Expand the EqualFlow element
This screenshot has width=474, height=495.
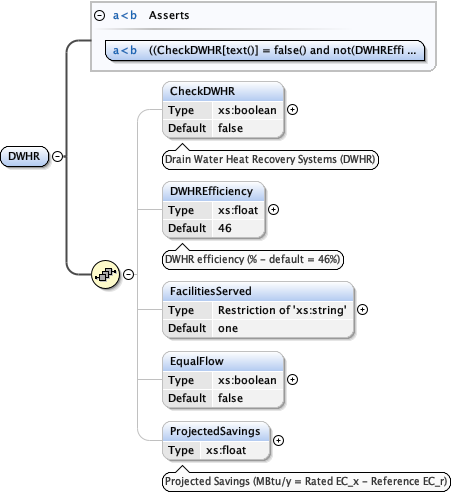(x=292, y=380)
